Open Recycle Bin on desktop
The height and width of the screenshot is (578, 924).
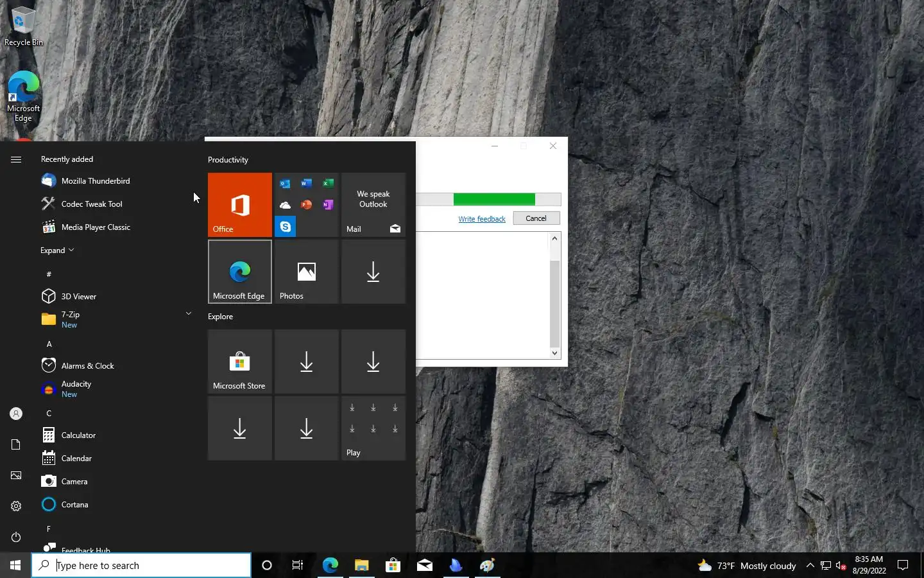(x=24, y=26)
